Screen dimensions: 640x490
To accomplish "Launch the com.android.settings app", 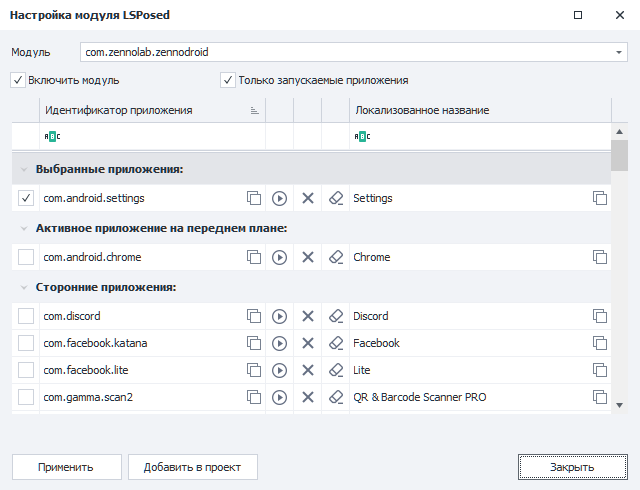I will point(279,198).
